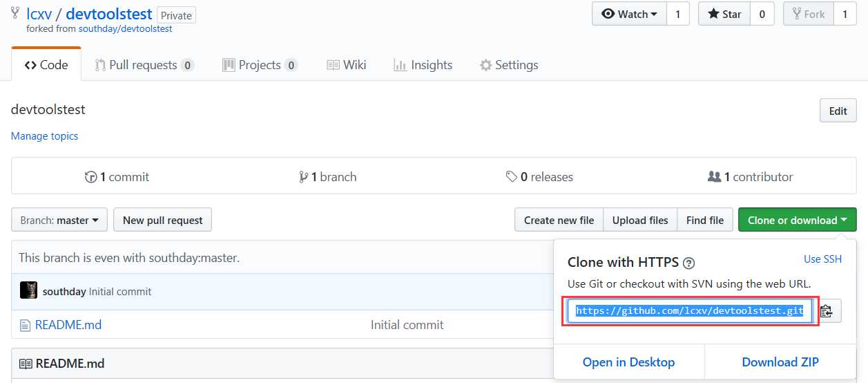Open the Watch notifications dropdown
The height and width of the screenshot is (383, 868).
pos(630,14)
